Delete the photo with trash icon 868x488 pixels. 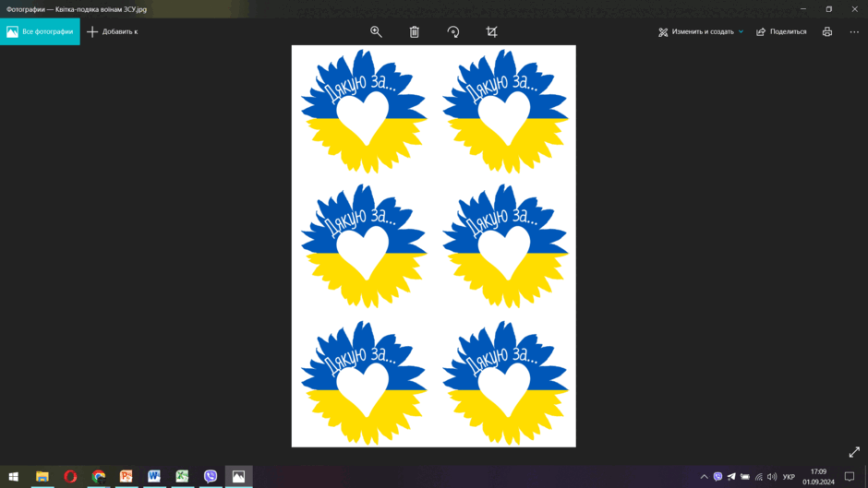tap(414, 31)
